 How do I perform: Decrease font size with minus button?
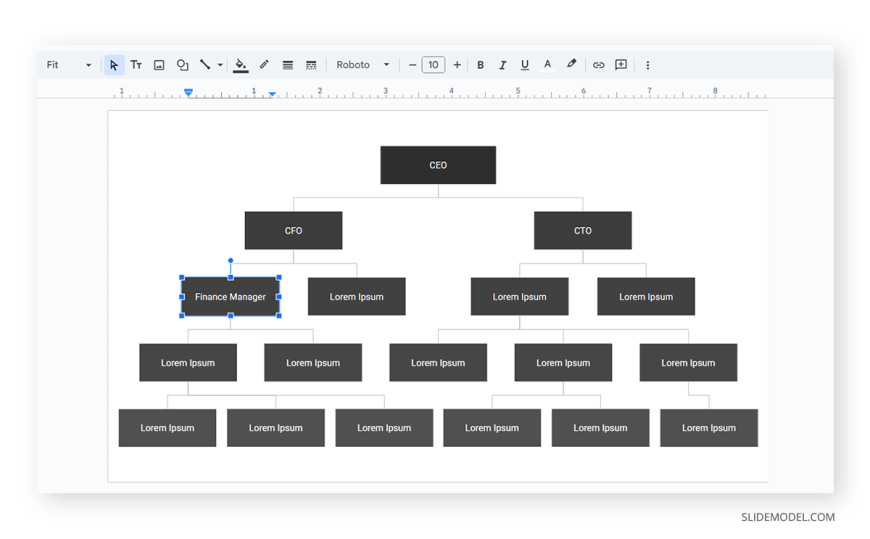(412, 65)
